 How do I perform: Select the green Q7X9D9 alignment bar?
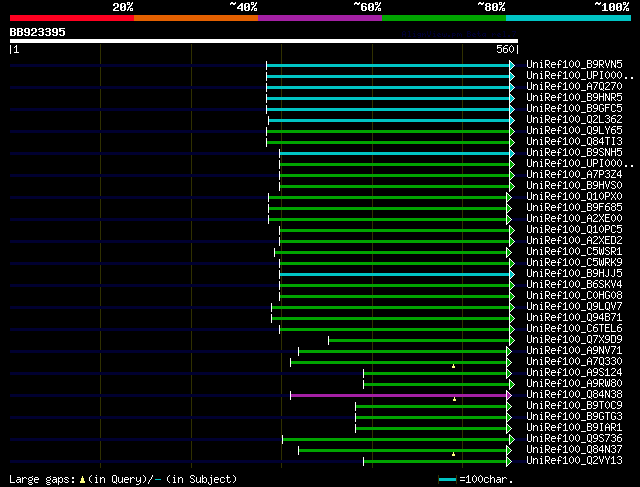pyautogui.click(x=418, y=340)
